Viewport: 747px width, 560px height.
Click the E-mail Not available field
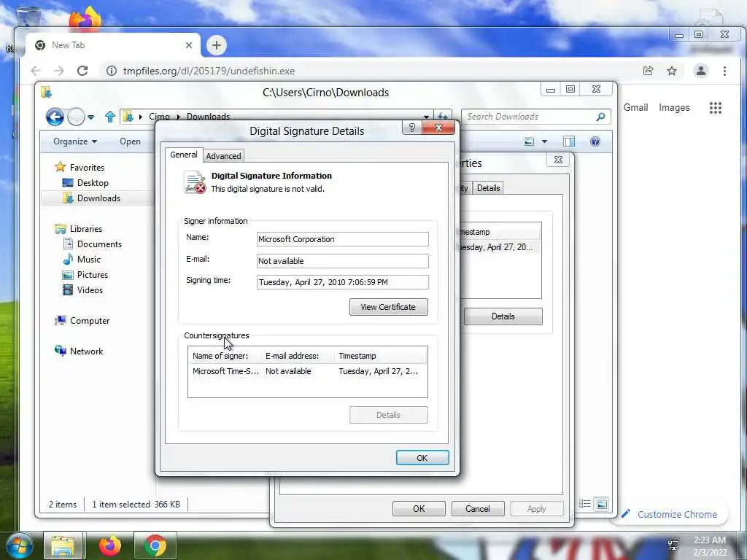click(x=343, y=261)
